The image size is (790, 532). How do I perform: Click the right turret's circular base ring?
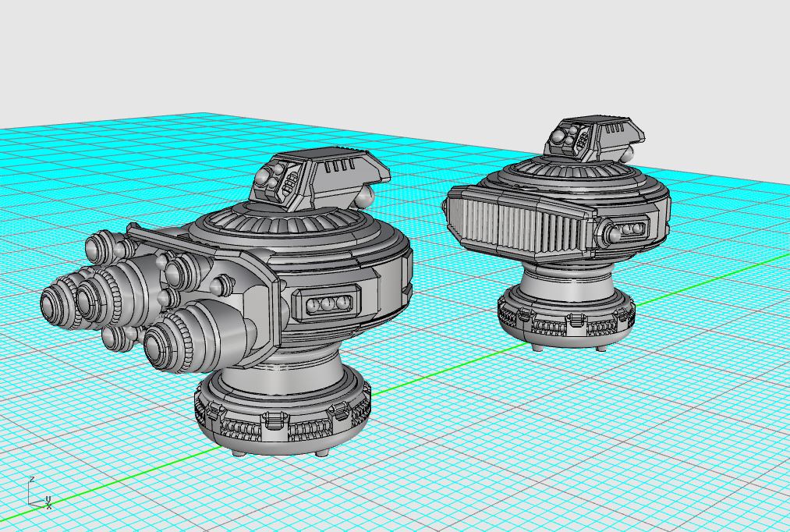coord(567,319)
